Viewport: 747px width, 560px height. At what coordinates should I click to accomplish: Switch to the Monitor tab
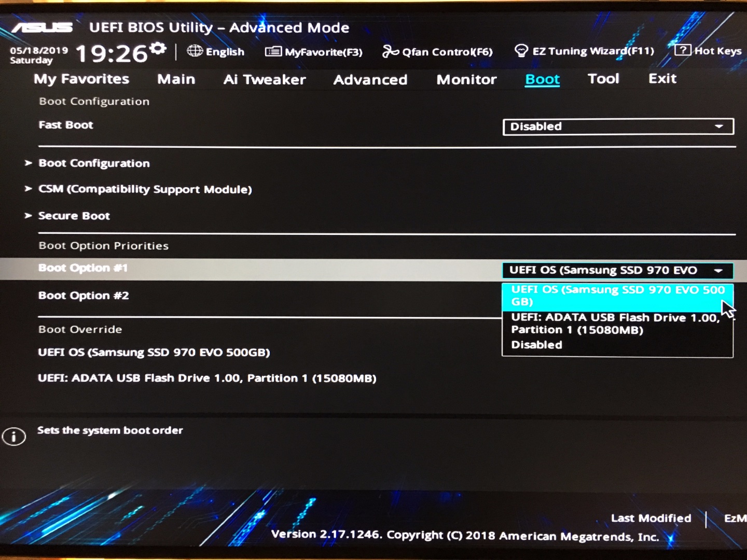pos(466,79)
